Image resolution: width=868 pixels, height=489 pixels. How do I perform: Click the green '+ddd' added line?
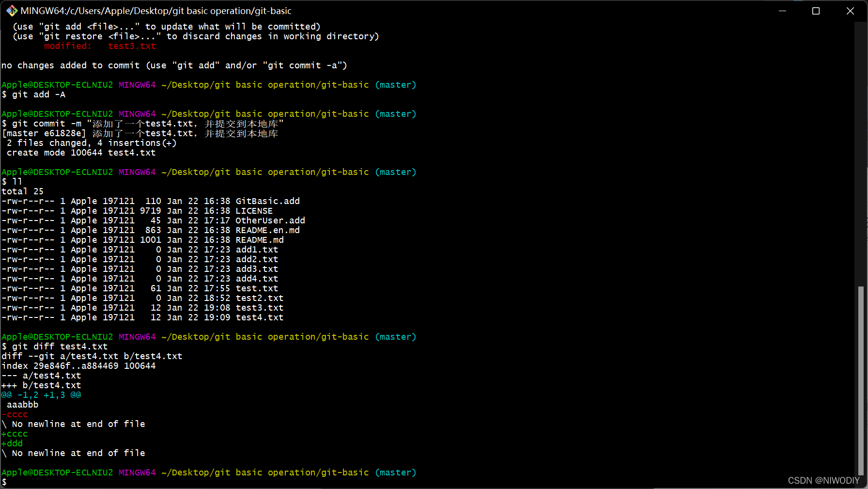tap(12, 443)
